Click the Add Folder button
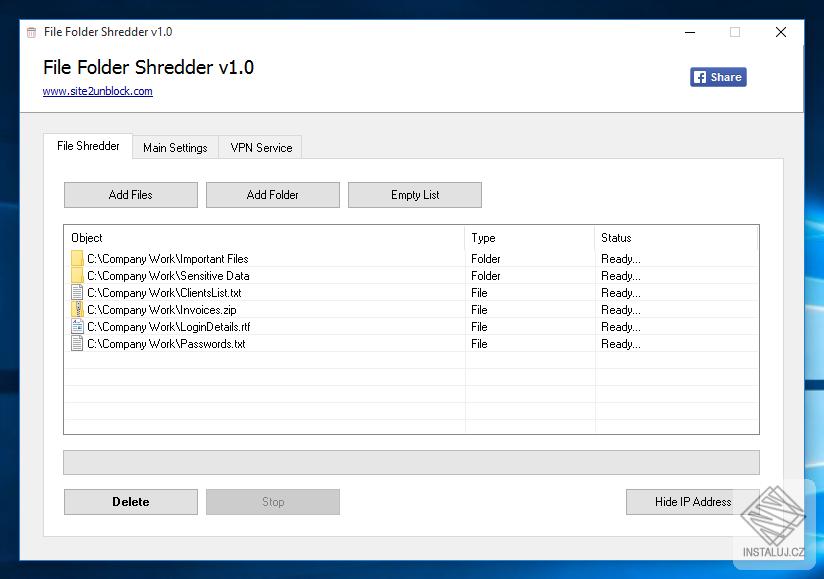Viewport: 824px width, 579px height. pos(272,194)
